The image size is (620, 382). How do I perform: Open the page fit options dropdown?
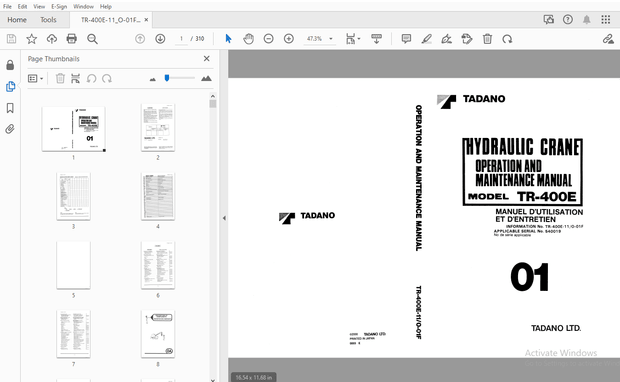coord(353,39)
